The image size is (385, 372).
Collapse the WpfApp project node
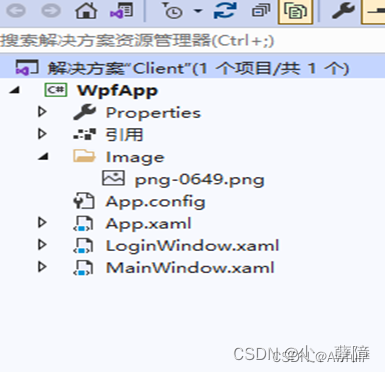[x=14, y=90]
